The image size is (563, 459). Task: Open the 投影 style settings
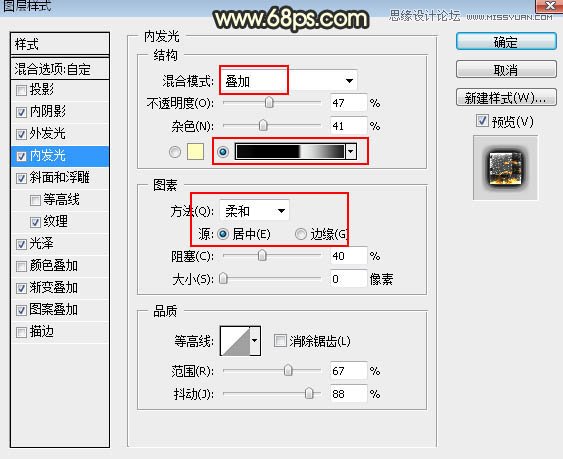42,90
